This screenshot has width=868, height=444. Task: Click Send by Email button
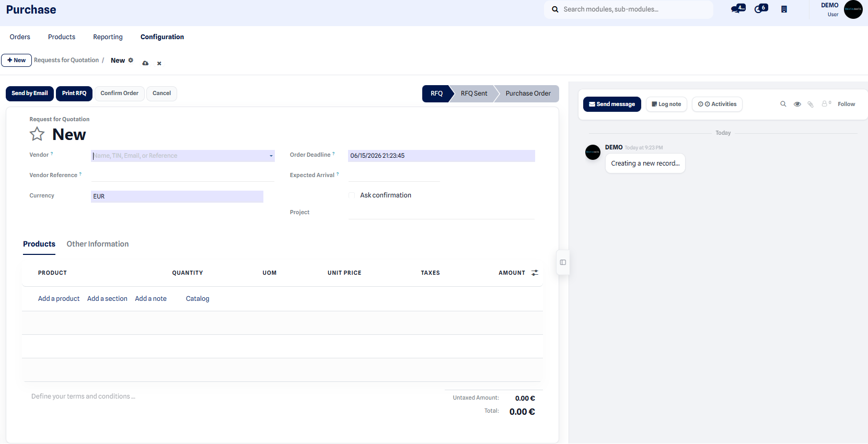click(30, 94)
